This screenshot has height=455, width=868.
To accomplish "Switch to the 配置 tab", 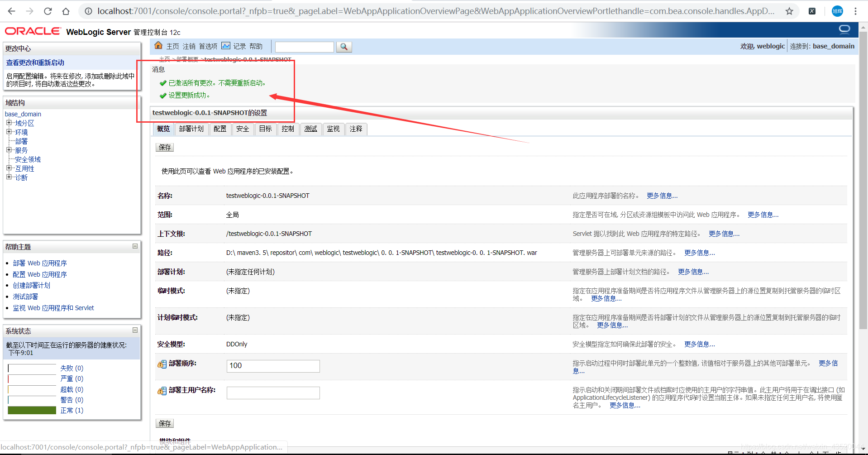I will [220, 129].
